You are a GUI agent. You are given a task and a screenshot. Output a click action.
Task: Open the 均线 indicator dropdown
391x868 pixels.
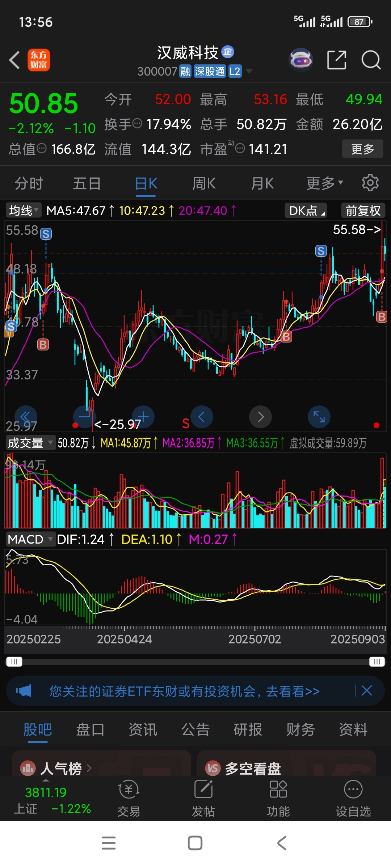24,210
